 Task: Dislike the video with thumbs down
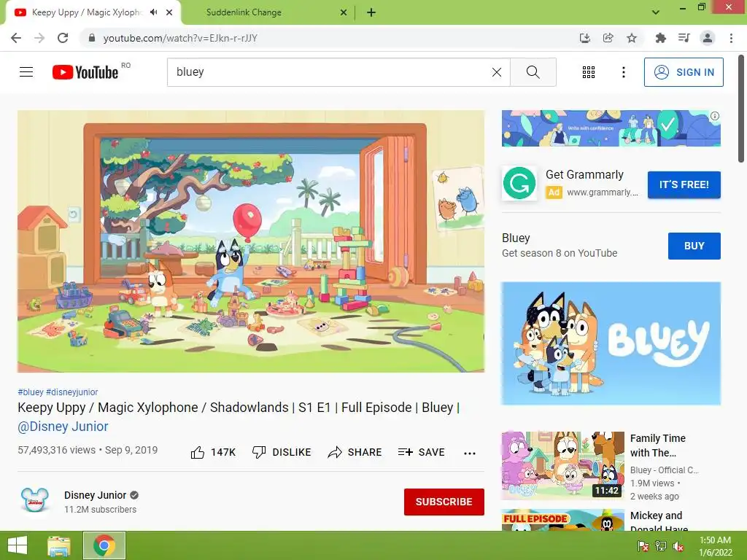281,452
